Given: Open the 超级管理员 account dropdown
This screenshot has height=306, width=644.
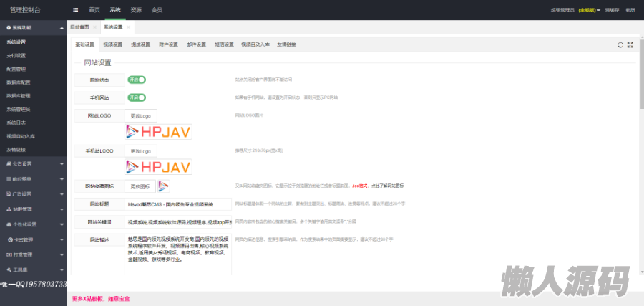Looking at the screenshot, I should tap(575, 10).
